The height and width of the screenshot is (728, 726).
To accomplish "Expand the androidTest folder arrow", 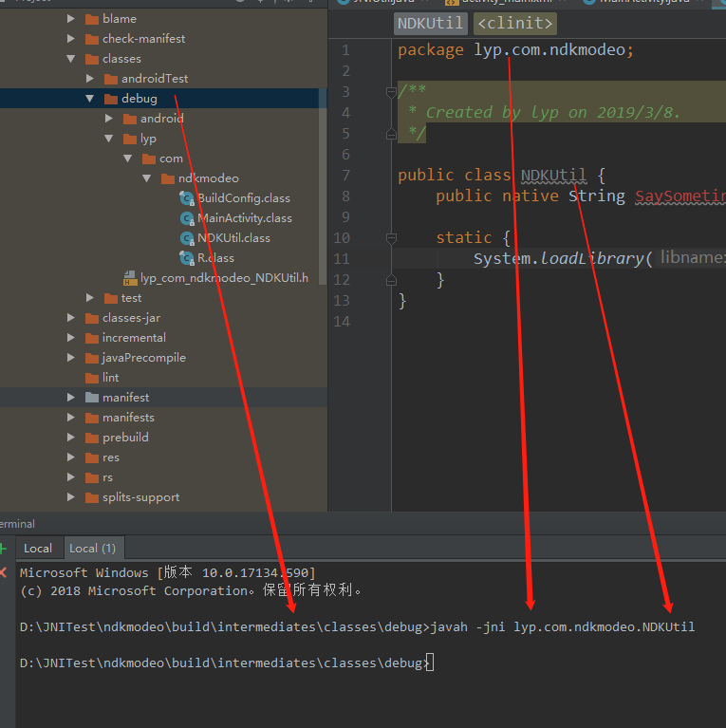I will click(90, 79).
